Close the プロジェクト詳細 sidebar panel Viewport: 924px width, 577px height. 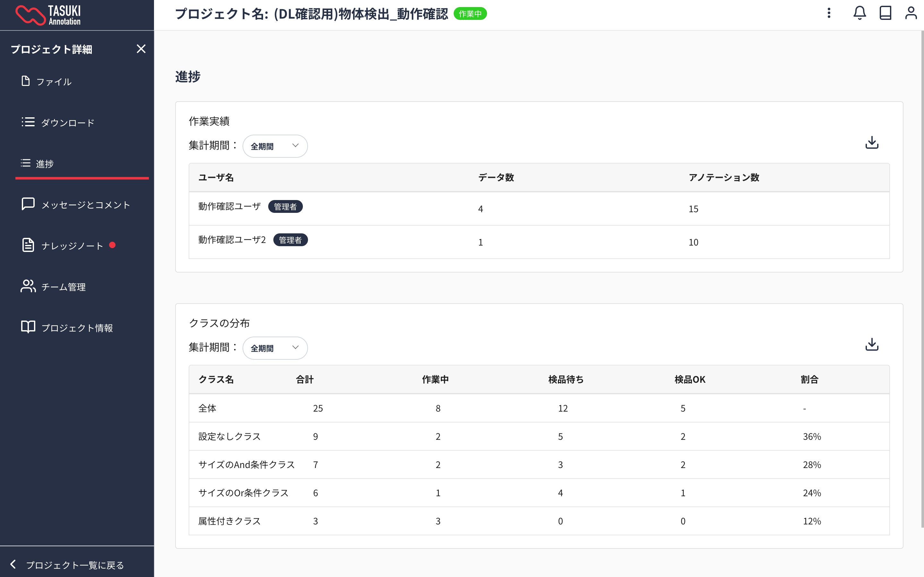141,49
